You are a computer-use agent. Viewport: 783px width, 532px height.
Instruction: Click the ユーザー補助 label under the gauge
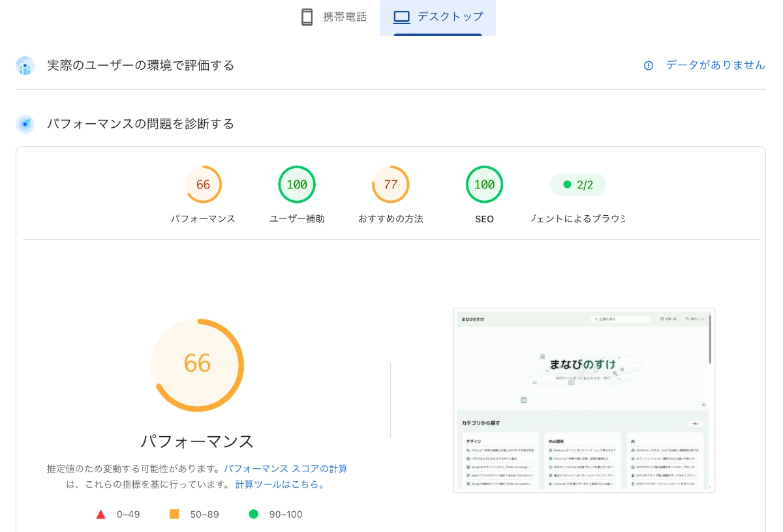click(297, 219)
